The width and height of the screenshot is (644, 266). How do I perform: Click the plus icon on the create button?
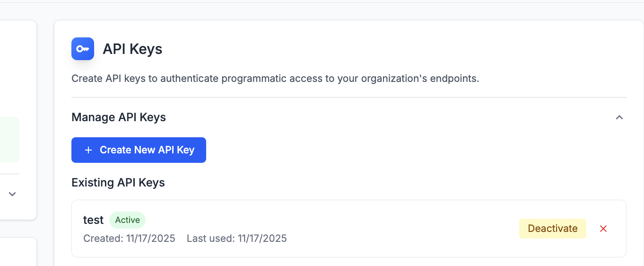(x=88, y=150)
